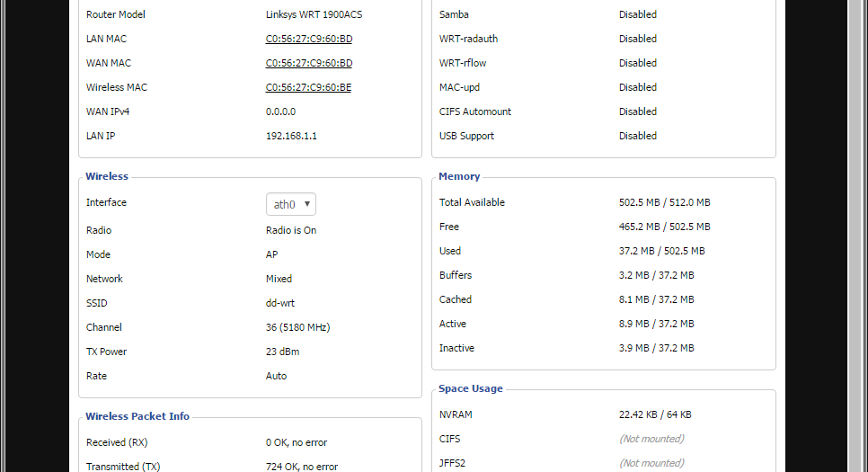Click the WAN IPv4 value 0.0.0.0
The image size is (868, 472).
pyautogui.click(x=280, y=111)
